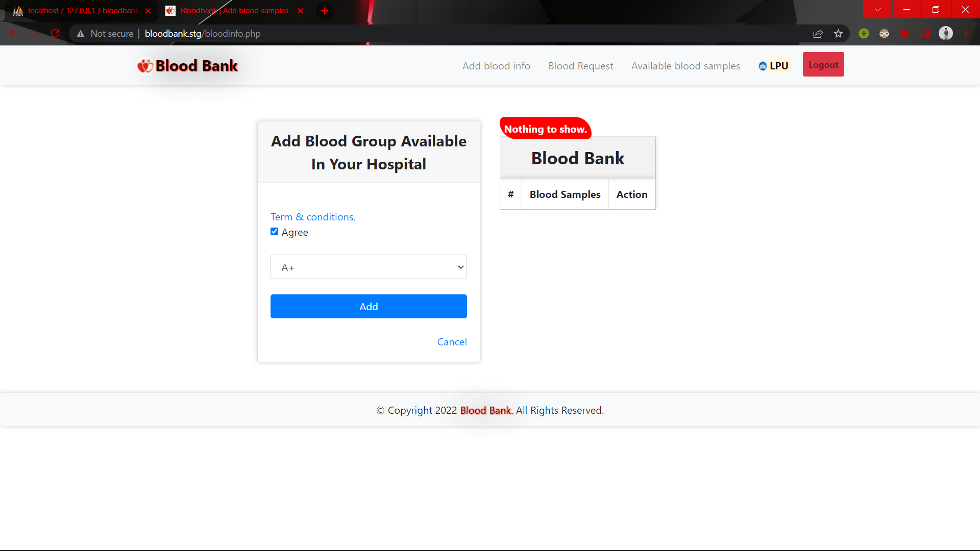Close the Bloodbank Add blood samples tab
The image size is (980, 551).
301,11
